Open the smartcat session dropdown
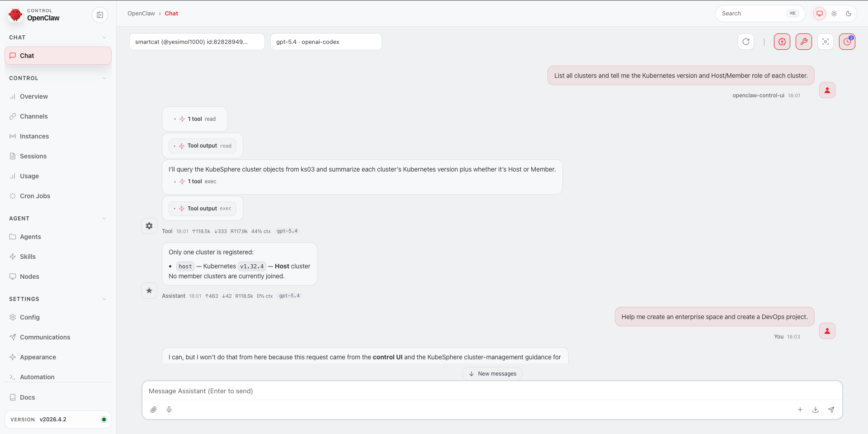Screen dimensions: 868x434 197,42
